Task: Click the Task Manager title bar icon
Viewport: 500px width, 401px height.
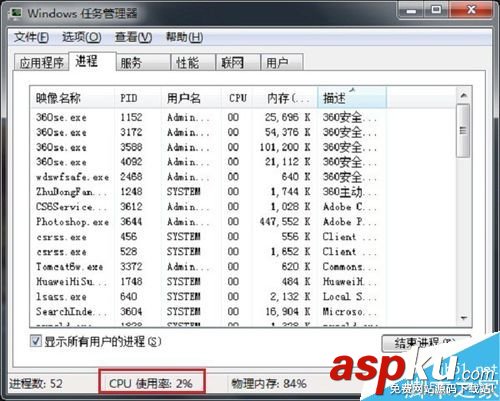Action: (16, 13)
